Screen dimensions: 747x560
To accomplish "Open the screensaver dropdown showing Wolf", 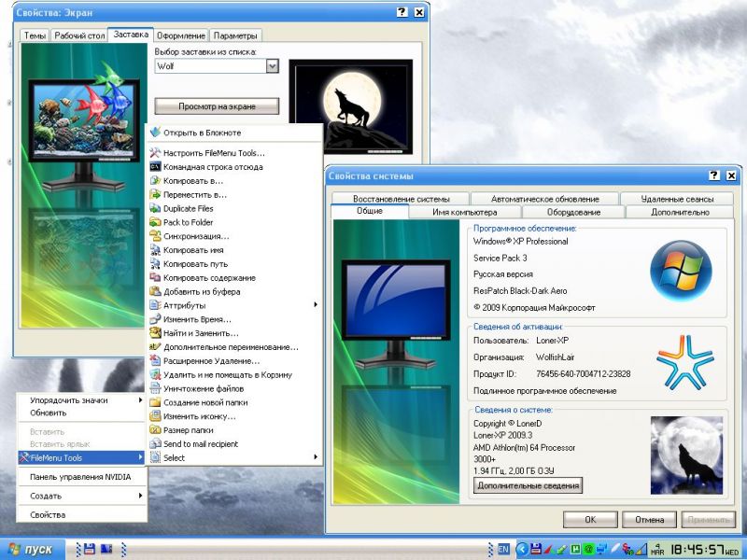I will (273, 66).
